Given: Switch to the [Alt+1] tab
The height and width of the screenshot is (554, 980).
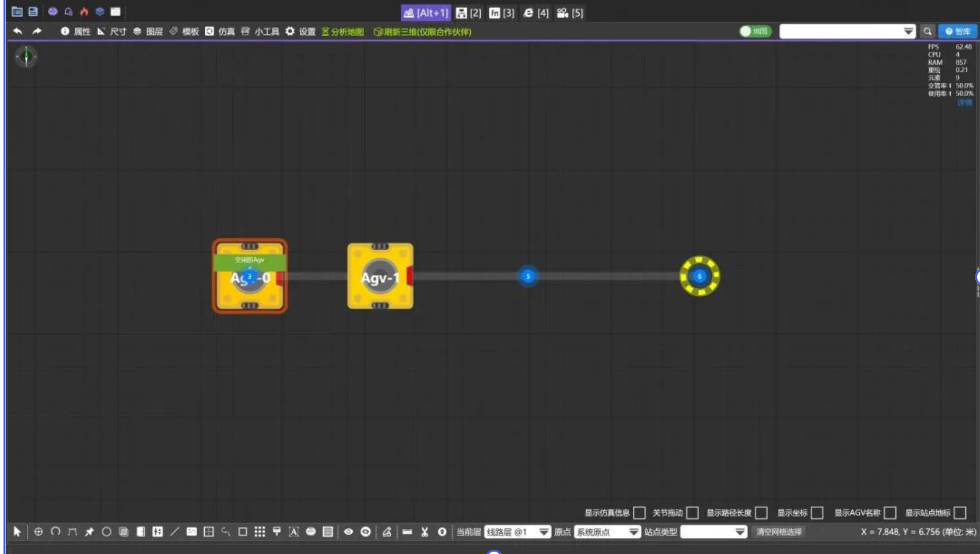Looking at the screenshot, I should pyautogui.click(x=426, y=13).
